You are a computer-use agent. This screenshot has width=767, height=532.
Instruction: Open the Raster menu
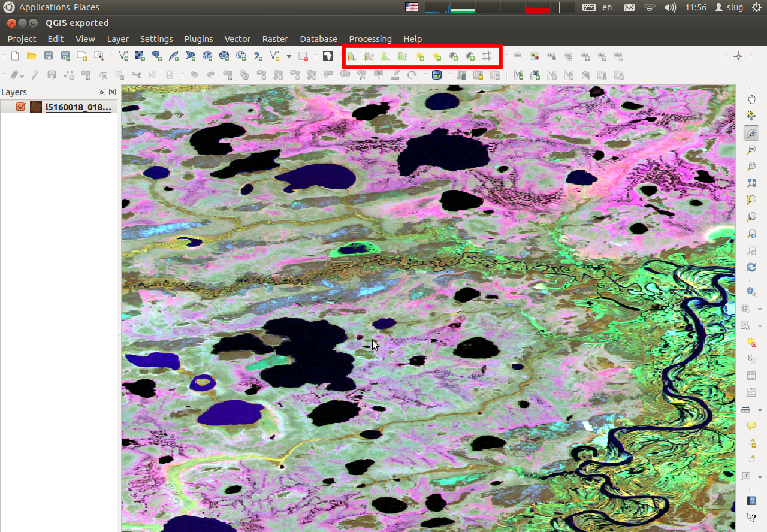tap(275, 39)
